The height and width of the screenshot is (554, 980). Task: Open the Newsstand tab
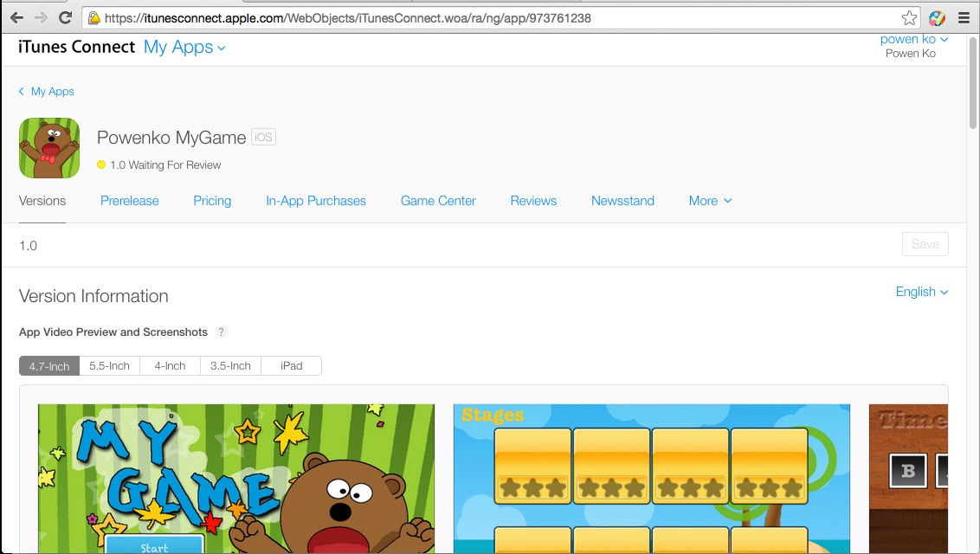click(622, 201)
